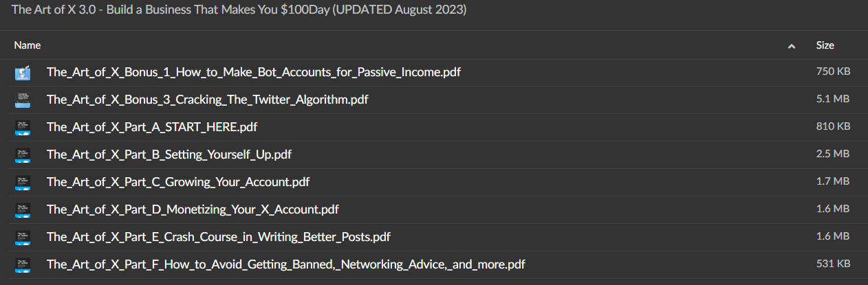Screen dimensions: 868x285
Task: Toggle sort order with the Name column arrow
Action: pos(792,46)
